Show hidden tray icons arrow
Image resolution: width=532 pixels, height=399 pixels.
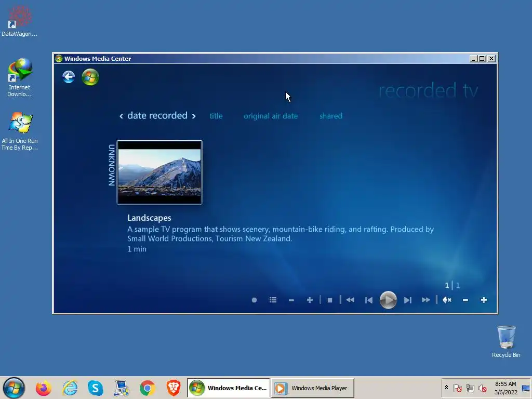[446, 388]
